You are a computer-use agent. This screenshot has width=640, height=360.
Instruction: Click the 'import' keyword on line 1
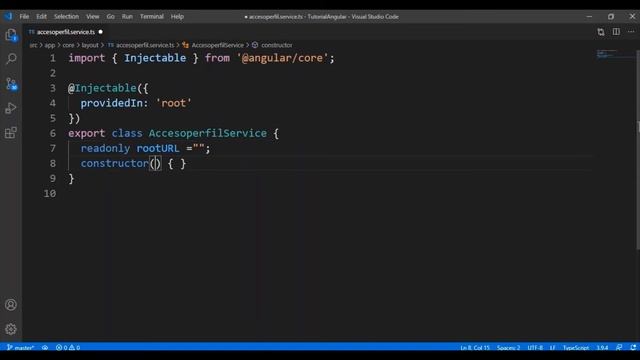tap(87, 58)
